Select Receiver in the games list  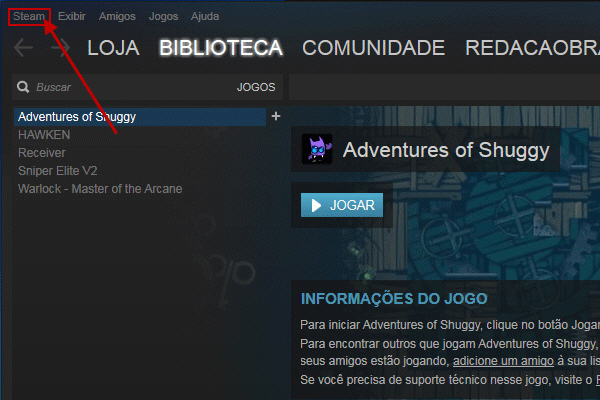coord(42,153)
